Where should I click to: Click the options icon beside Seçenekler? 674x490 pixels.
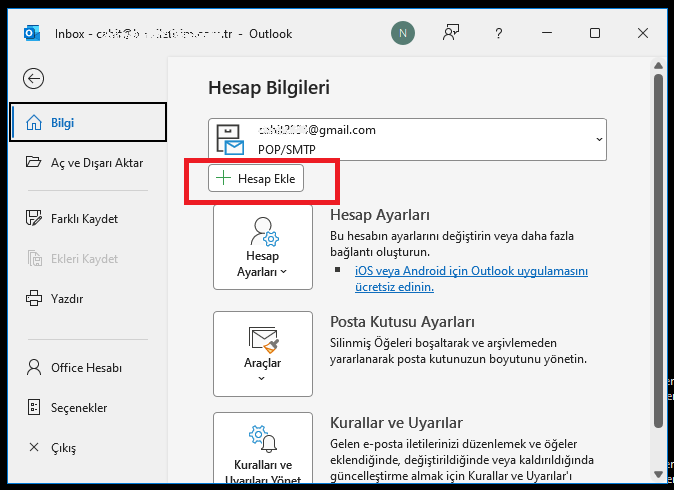point(34,407)
